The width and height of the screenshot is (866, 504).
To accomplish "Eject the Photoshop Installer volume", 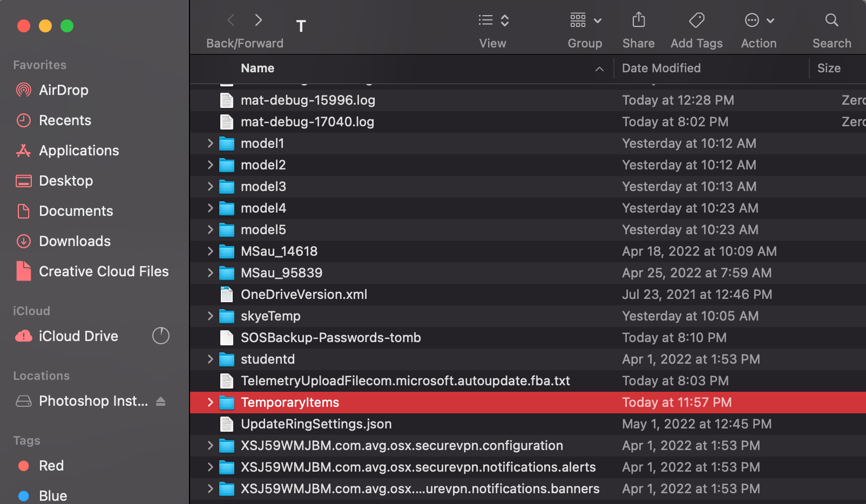I will 161,401.
